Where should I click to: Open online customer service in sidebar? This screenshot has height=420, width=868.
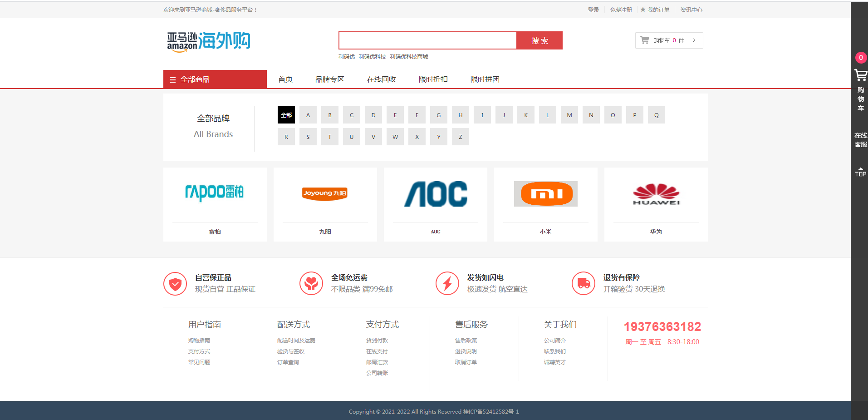[x=860, y=140]
